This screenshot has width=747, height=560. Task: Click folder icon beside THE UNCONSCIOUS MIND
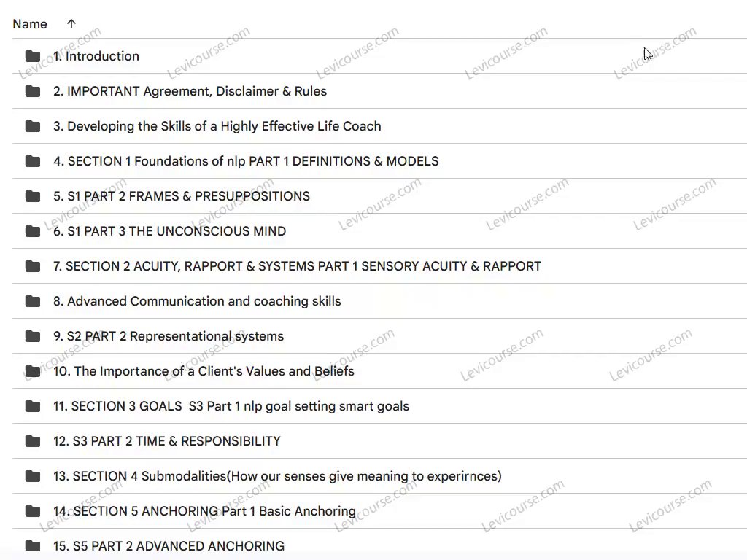click(32, 231)
